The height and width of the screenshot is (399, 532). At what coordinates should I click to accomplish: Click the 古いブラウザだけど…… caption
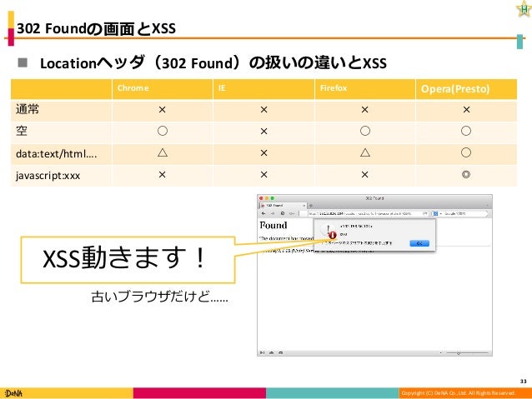[160, 297]
